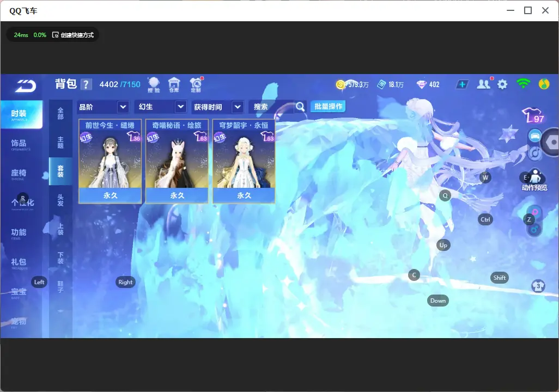Select the female gender symbol icon
Viewport: 559px width, 392px height.
point(534,212)
